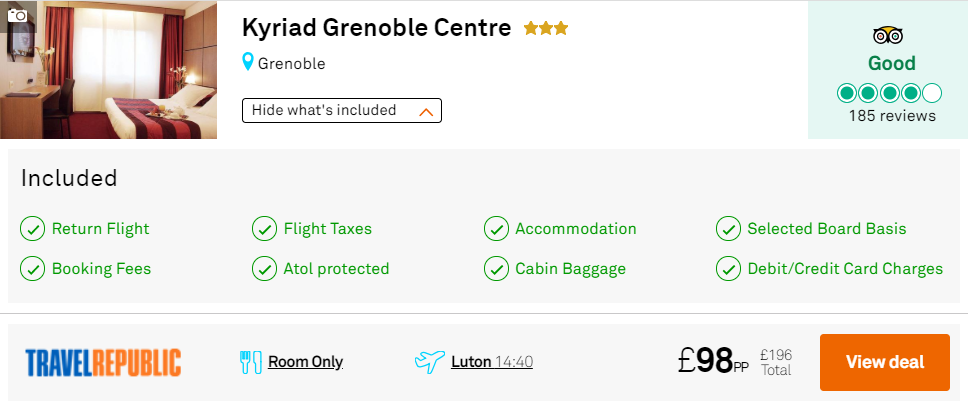Click the View deal button
Screen dimensions: 968x402
tap(885, 362)
